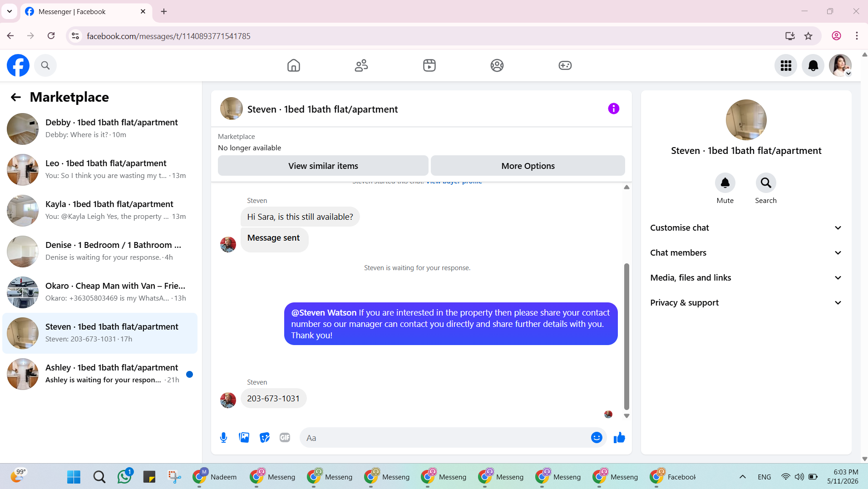This screenshot has width=868, height=489.
Task: Open Ashley's unread flat chat
Action: click(100, 374)
